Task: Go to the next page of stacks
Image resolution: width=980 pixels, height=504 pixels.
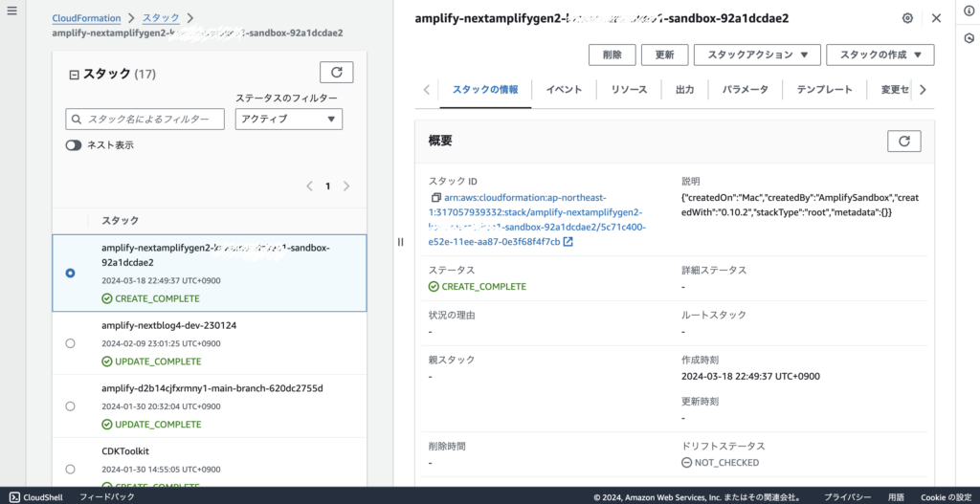Action: 346,186
